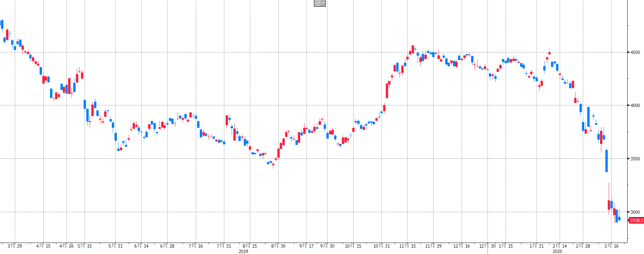Click the 3月 16 date axis label
Viewport: 644px width, 254px height.
pyautogui.click(x=611, y=246)
